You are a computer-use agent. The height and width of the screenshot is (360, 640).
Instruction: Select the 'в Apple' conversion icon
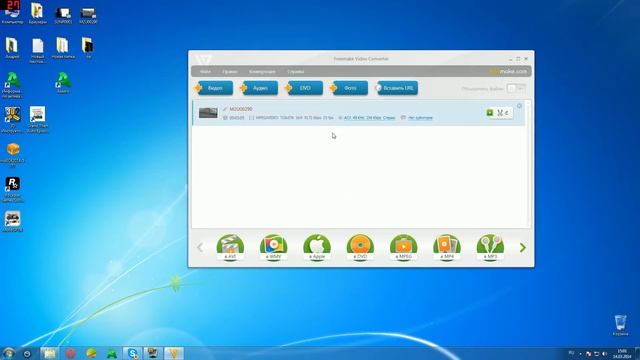pyautogui.click(x=317, y=247)
